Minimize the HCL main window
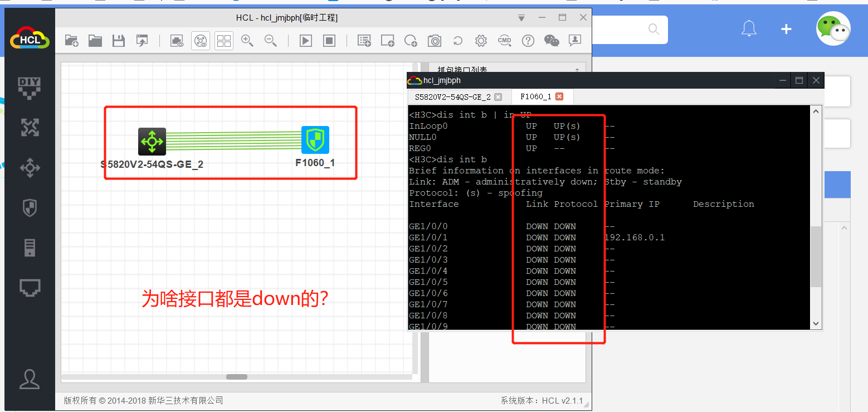The height and width of the screenshot is (412, 868). [x=542, y=18]
